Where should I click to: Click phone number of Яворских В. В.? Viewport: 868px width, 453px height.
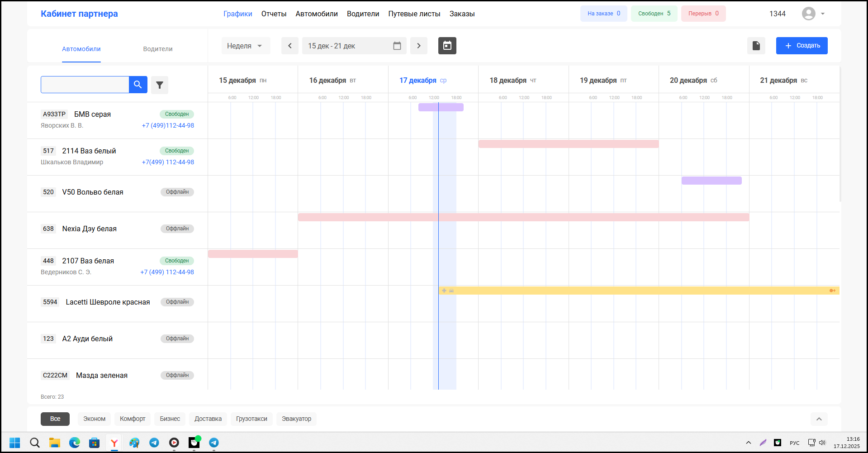168,126
